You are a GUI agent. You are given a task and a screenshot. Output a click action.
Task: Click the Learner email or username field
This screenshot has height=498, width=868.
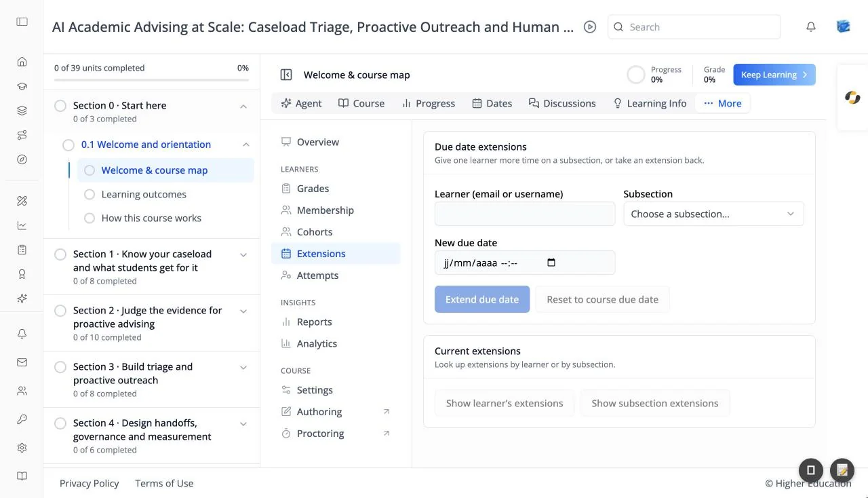click(525, 214)
